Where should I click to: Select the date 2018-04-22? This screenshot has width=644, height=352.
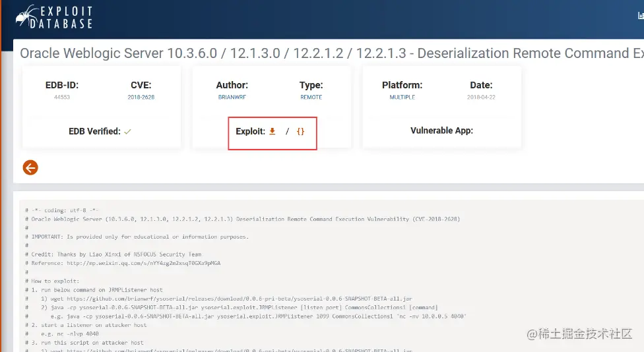(481, 98)
